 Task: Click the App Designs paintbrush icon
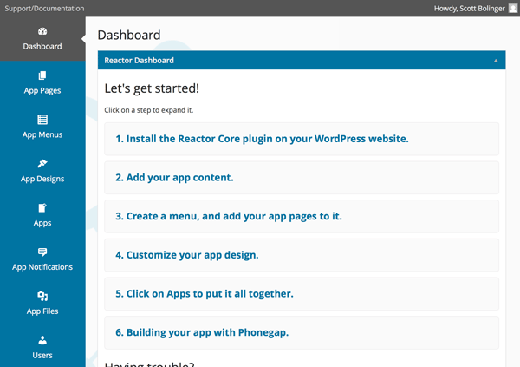tap(42, 163)
